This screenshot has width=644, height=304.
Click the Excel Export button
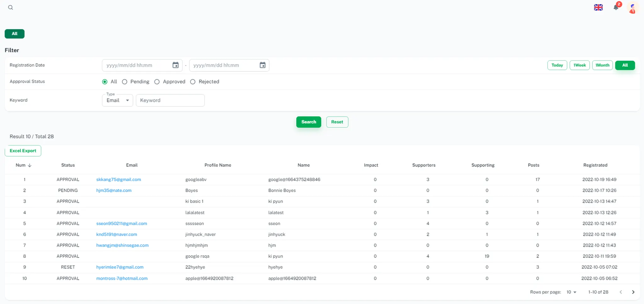[x=23, y=151]
